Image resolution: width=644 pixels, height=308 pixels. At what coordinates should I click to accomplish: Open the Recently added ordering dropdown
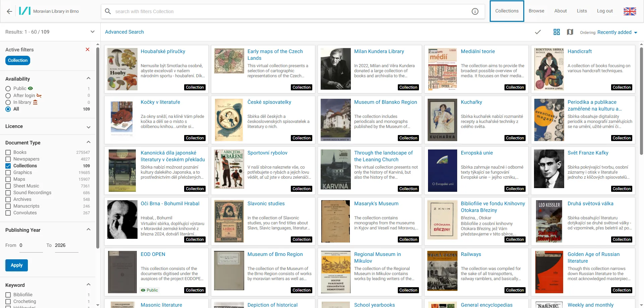[x=617, y=32]
